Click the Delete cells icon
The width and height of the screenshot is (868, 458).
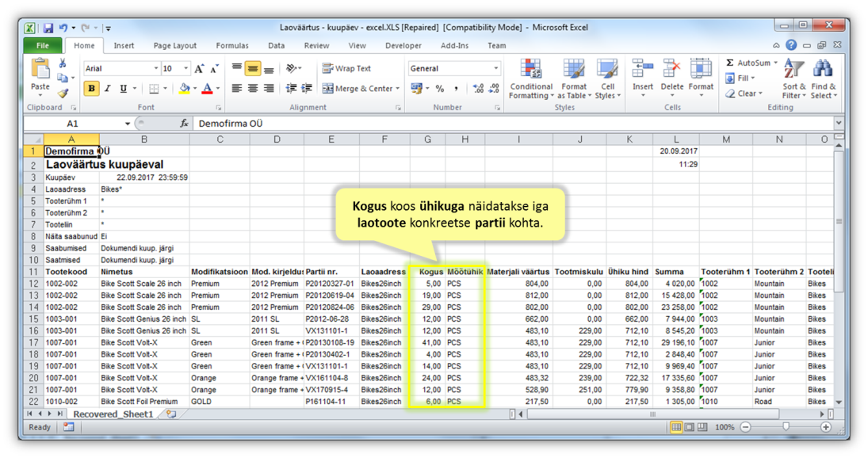tap(671, 70)
